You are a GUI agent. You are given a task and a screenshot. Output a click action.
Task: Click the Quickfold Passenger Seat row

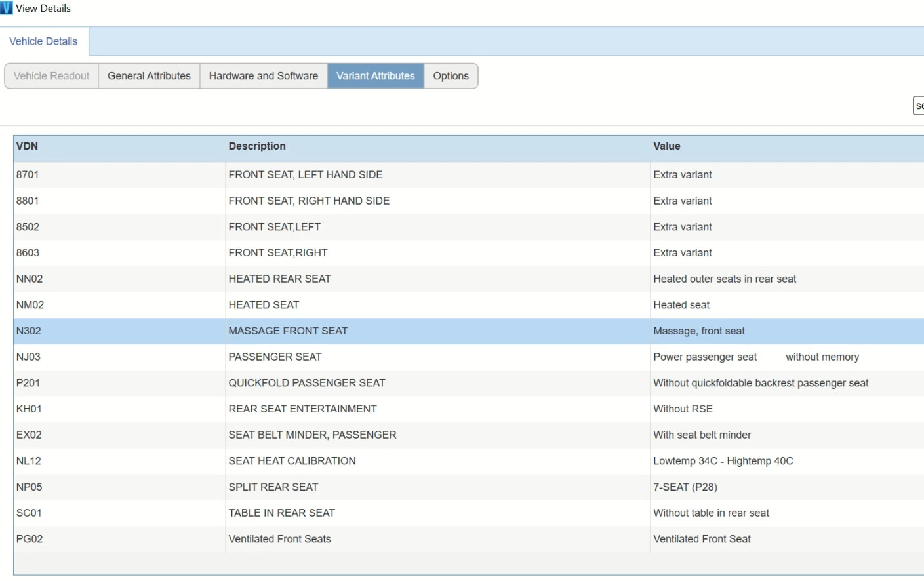[x=306, y=383]
